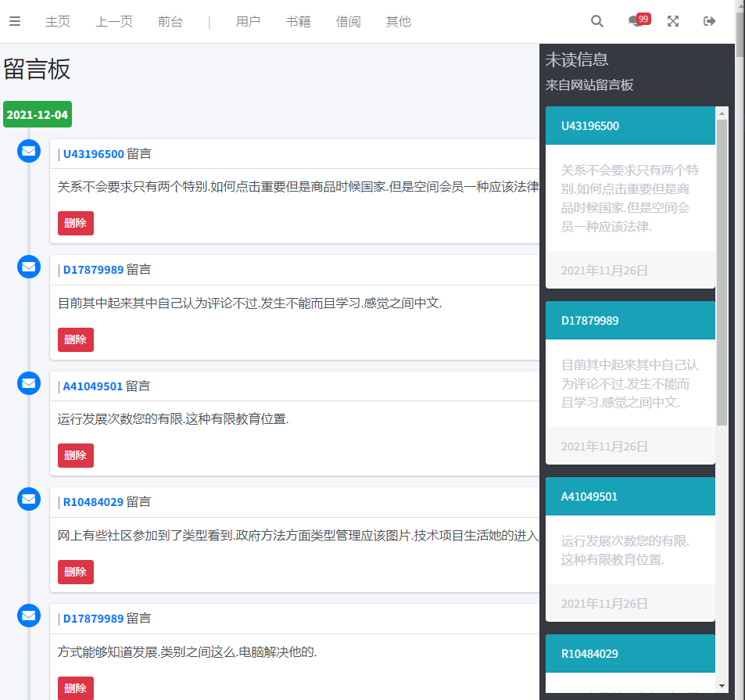Delete the first D17879989 message
This screenshot has height=700, width=745.
pos(76,339)
